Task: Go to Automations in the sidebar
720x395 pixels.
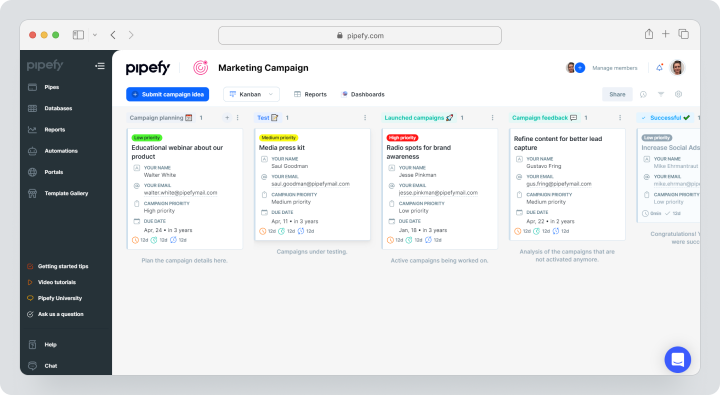Action: coord(61,151)
